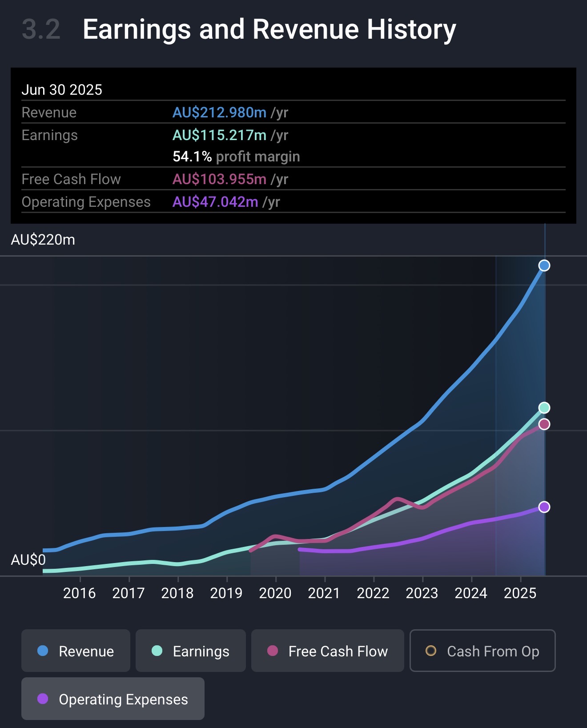The width and height of the screenshot is (587, 728).
Task: Click the blue dot in Revenue legend
Action: [43, 651]
